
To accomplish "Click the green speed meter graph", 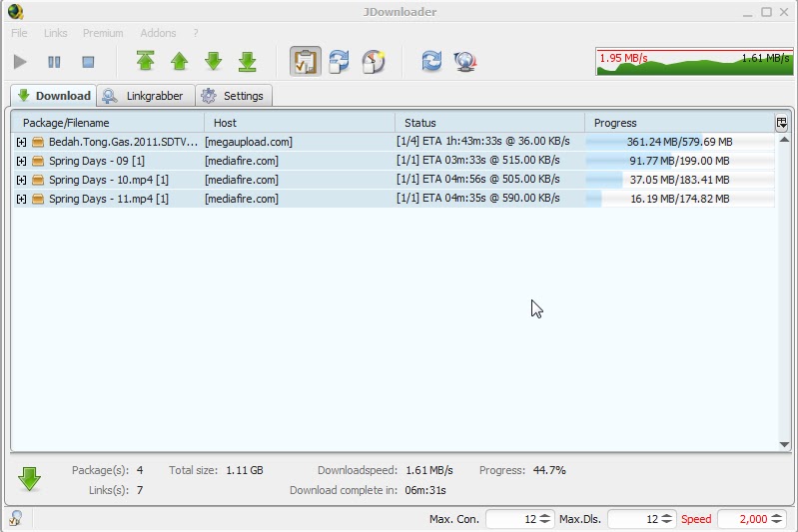I will point(695,62).
